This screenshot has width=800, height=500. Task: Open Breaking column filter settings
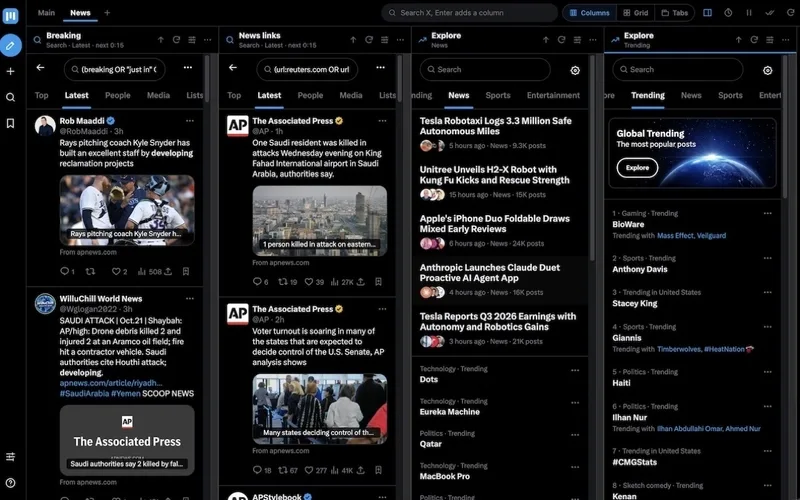pos(192,40)
